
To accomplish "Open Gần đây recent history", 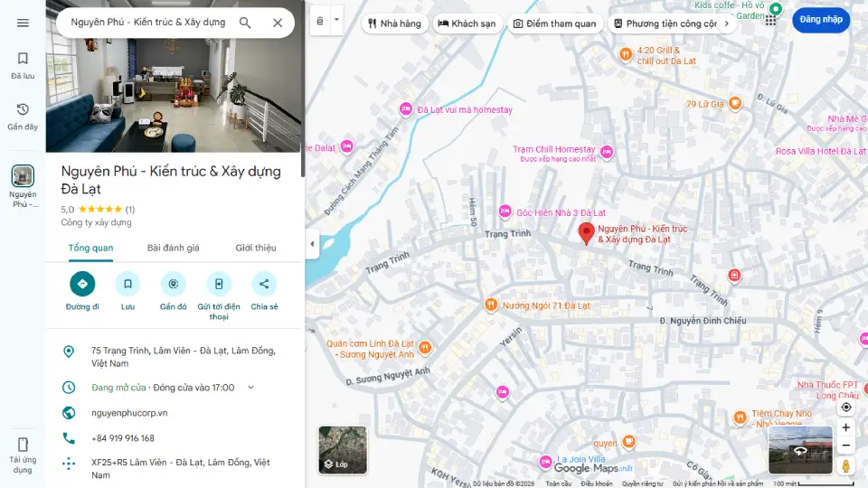I will tap(23, 117).
